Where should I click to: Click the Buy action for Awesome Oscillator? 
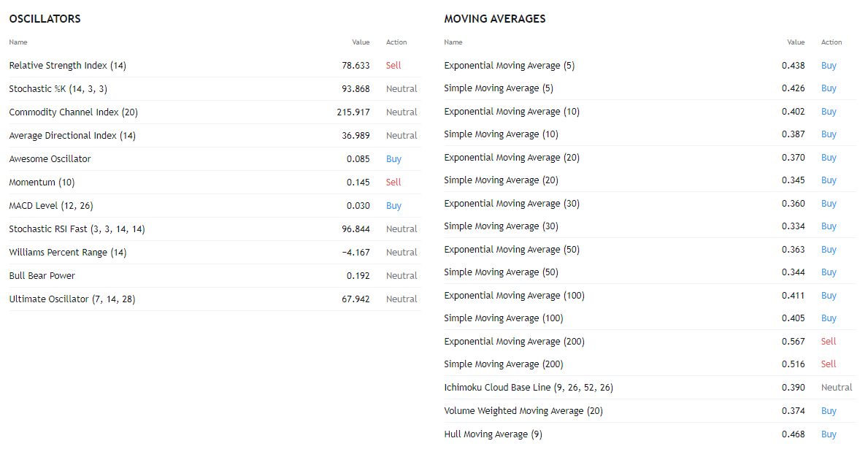point(393,159)
